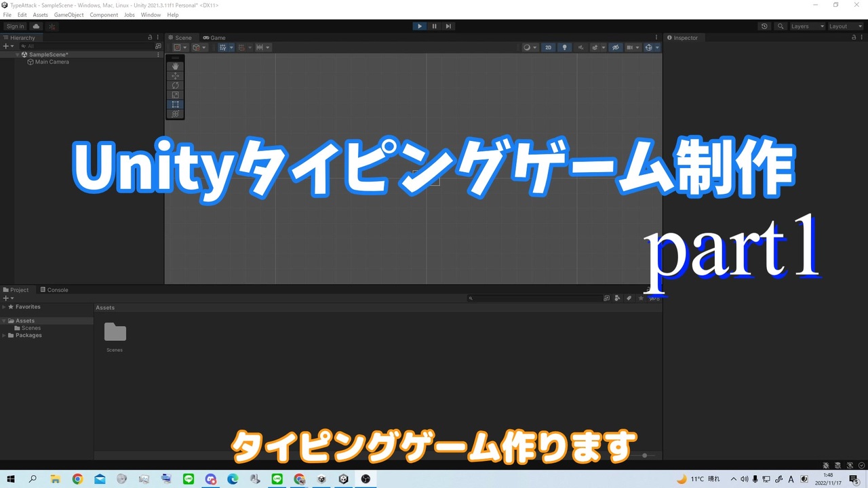Select the Hand tool in the Scene toolbar

[x=175, y=66]
